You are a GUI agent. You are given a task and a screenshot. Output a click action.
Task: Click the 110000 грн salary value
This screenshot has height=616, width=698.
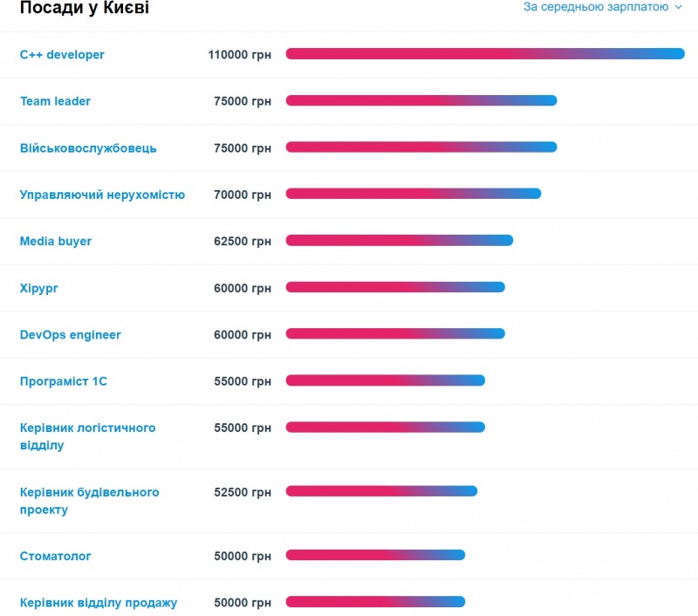tap(239, 54)
